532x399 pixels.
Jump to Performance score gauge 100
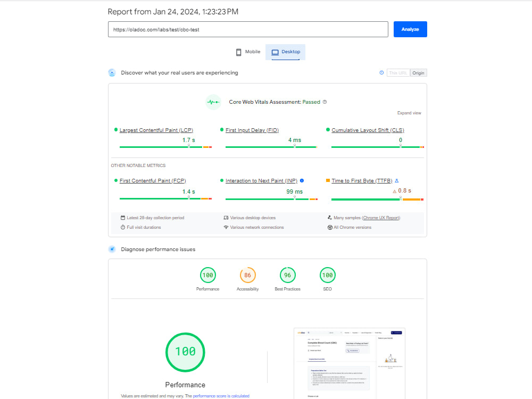coord(207,275)
